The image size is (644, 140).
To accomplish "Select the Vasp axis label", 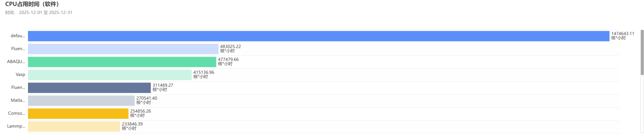I will (20, 75).
